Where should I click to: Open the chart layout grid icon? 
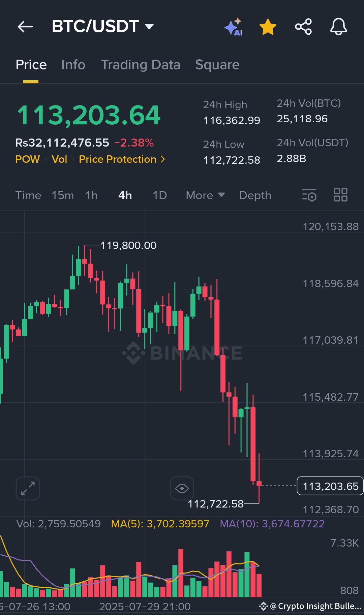point(340,195)
